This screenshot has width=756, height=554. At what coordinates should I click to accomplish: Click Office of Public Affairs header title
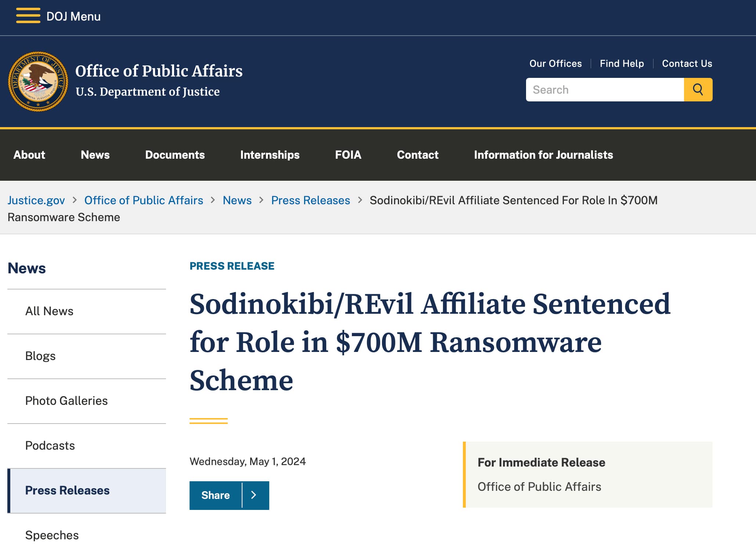(x=159, y=71)
